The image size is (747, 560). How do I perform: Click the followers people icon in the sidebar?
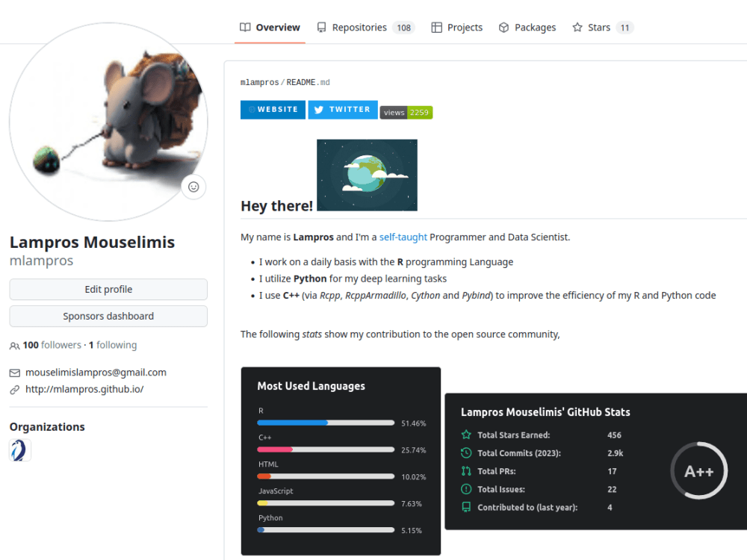tap(13, 345)
